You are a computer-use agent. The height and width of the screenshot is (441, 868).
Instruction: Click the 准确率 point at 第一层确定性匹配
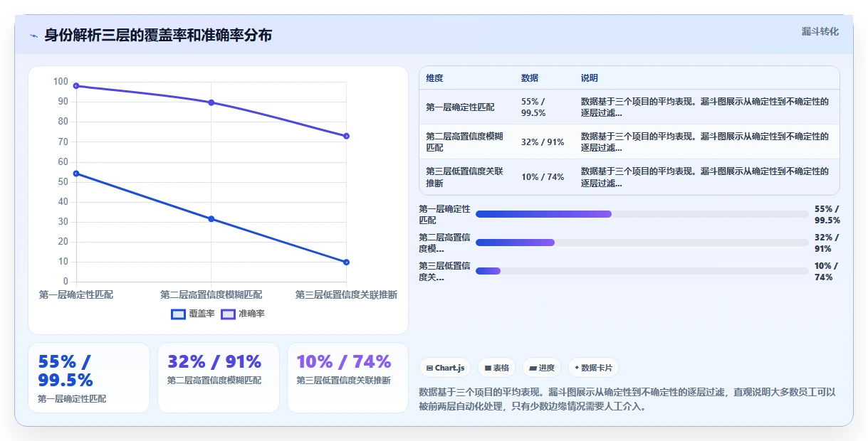[76, 85]
